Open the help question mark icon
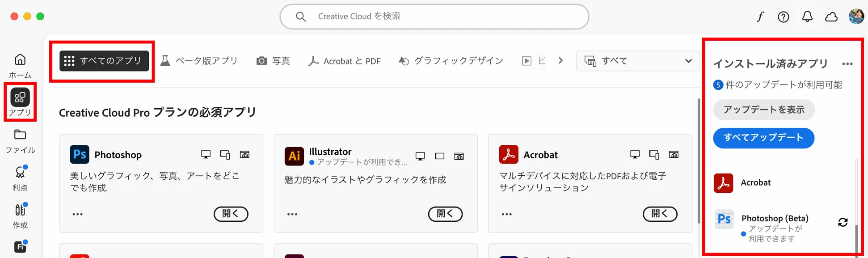This screenshot has height=258, width=868. 784,17
